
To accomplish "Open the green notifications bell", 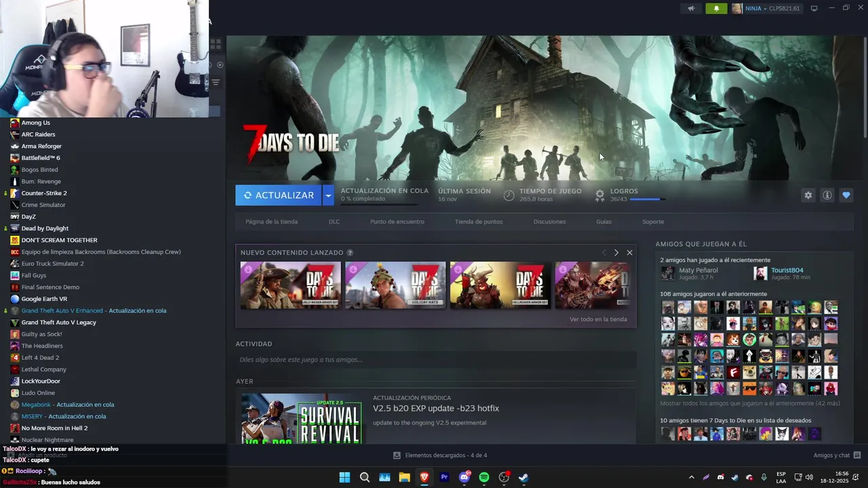I will [x=716, y=8].
